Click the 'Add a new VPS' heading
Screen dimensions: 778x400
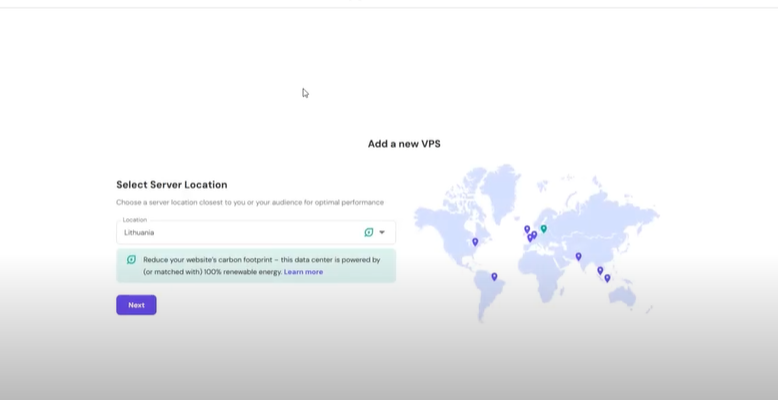404,144
